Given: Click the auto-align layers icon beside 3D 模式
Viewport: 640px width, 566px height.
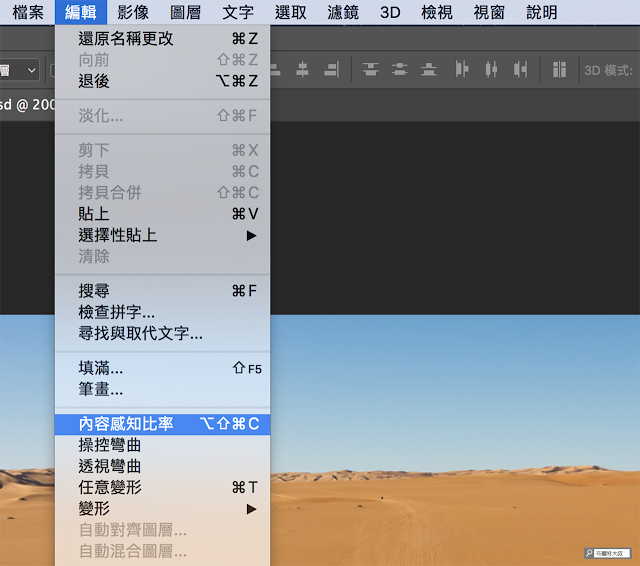Looking at the screenshot, I should click(x=559, y=70).
